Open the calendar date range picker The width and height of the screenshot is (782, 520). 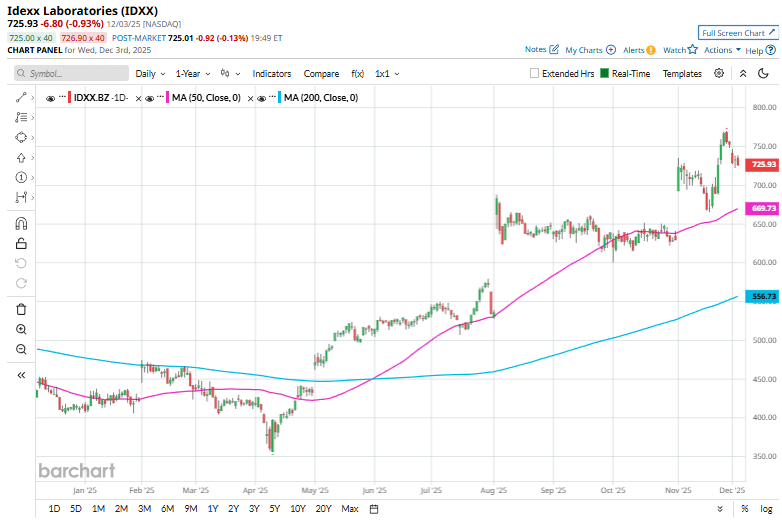tap(373, 509)
